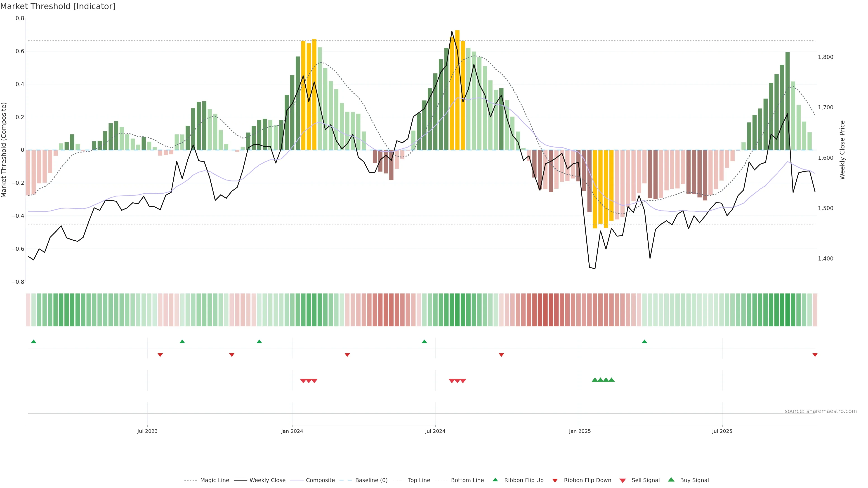Click the Market Threshold [Indicator] title

(x=58, y=6)
